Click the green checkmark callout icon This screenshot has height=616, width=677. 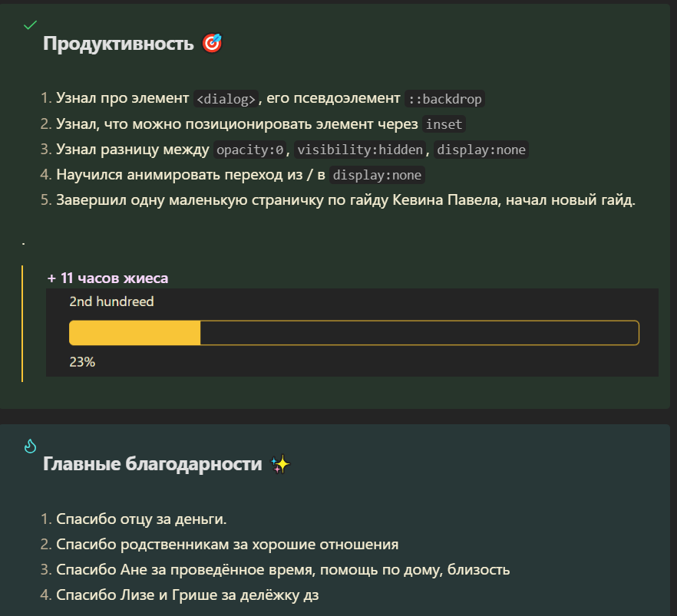[30, 25]
